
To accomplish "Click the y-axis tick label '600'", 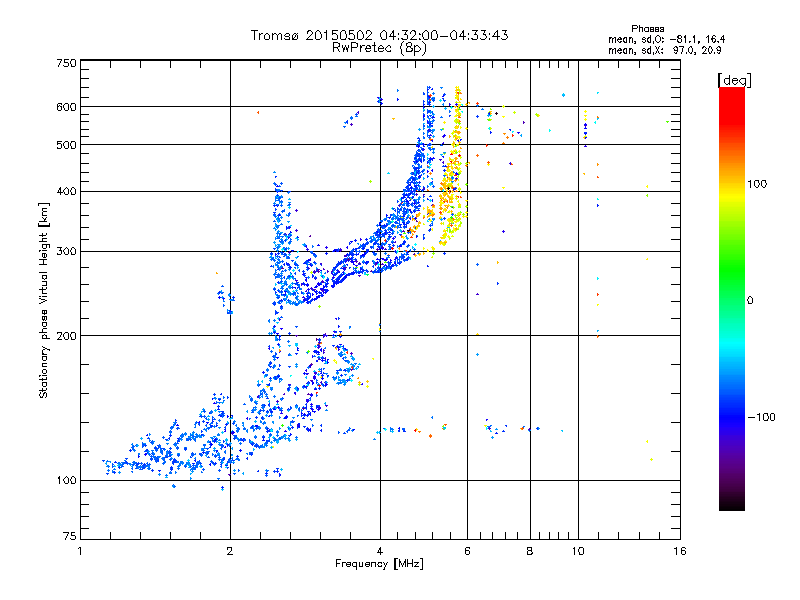I will tap(66, 107).
